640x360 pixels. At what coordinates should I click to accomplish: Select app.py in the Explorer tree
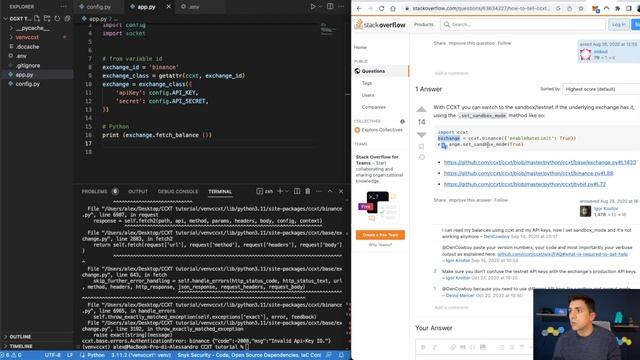[24, 75]
